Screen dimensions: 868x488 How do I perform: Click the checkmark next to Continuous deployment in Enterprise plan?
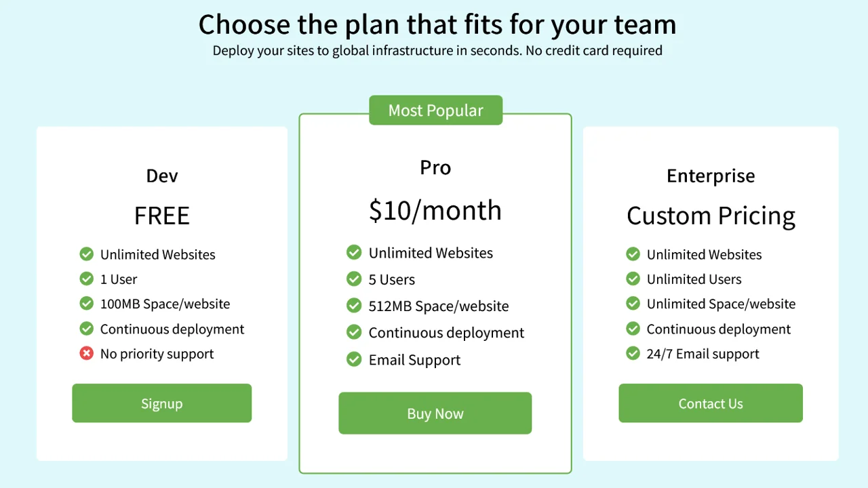point(633,329)
